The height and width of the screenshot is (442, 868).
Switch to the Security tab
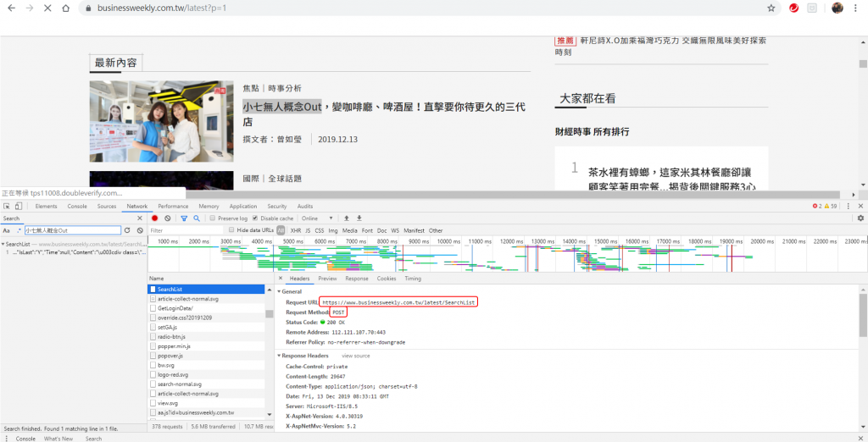click(277, 207)
